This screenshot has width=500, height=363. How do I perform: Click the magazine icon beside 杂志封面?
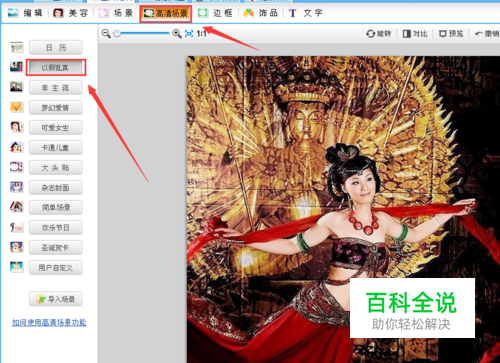pos(16,187)
